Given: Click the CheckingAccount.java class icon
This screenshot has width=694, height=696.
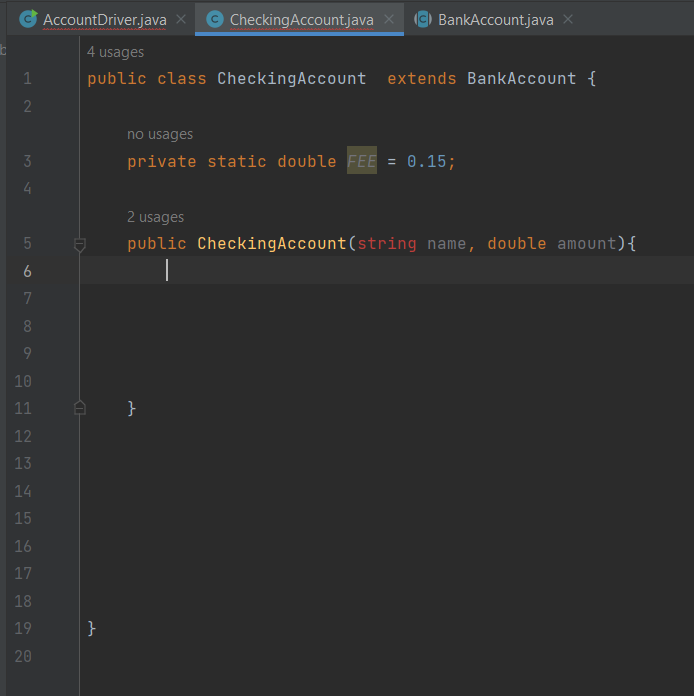Looking at the screenshot, I should point(215,20).
